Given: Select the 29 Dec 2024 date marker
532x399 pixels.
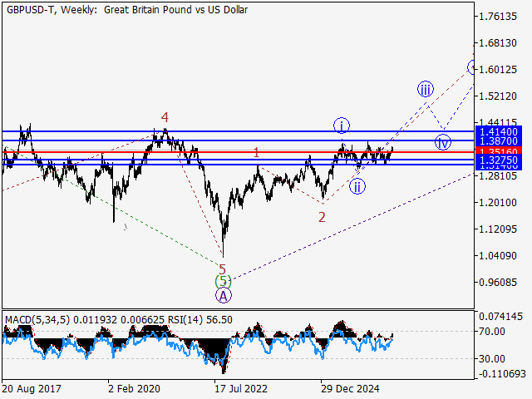Looking at the screenshot, I should [x=350, y=388].
